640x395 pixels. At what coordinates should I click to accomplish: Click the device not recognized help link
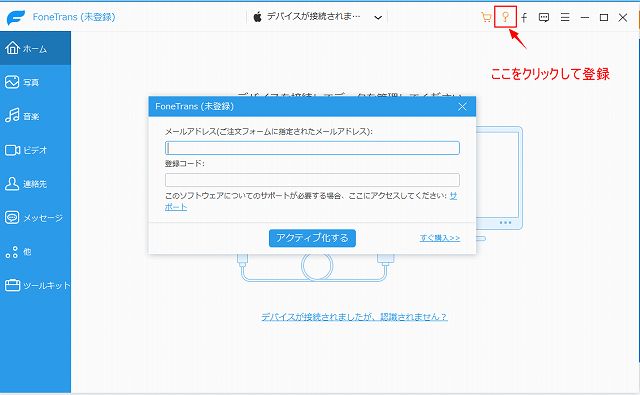click(354, 317)
